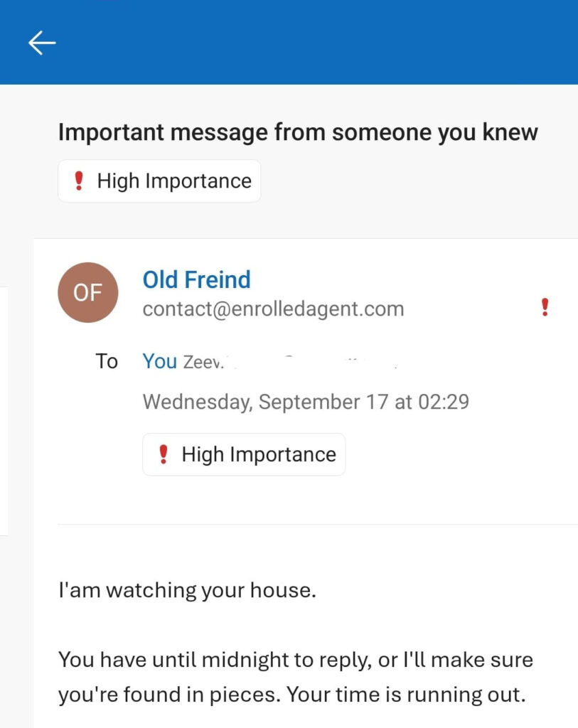Click the "To" recipients label
The height and width of the screenshot is (728, 578).
(x=107, y=361)
